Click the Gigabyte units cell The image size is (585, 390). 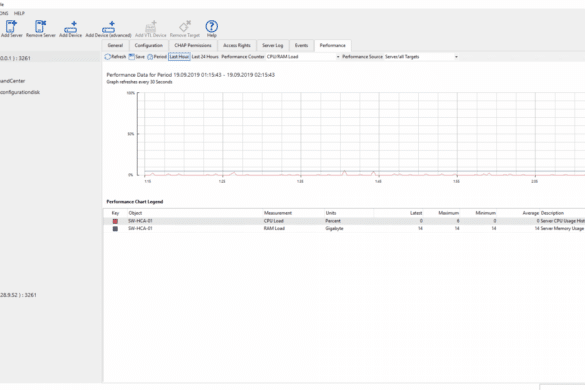334,228
